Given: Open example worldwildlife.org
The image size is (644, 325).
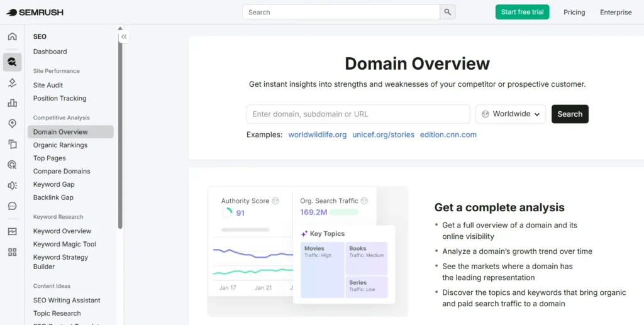Looking at the screenshot, I should (318, 135).
